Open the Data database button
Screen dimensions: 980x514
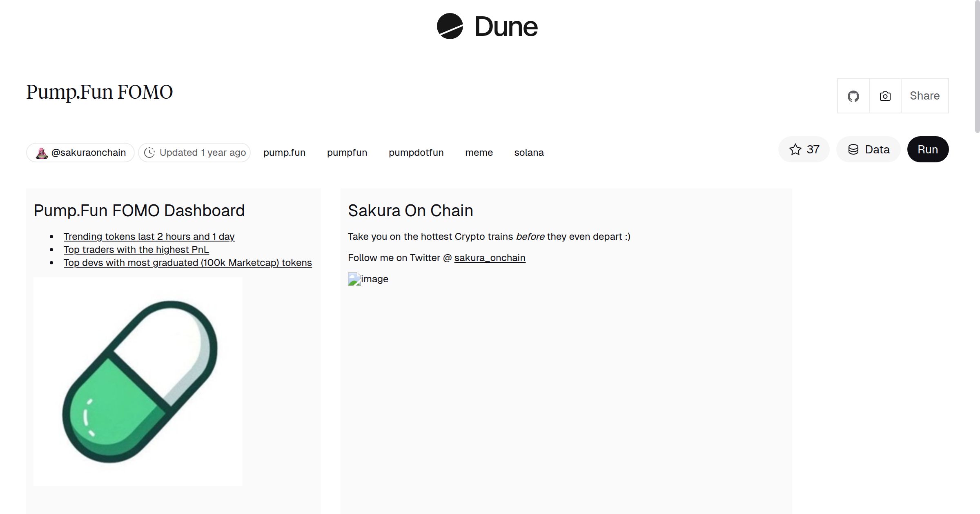click(868, 149)
